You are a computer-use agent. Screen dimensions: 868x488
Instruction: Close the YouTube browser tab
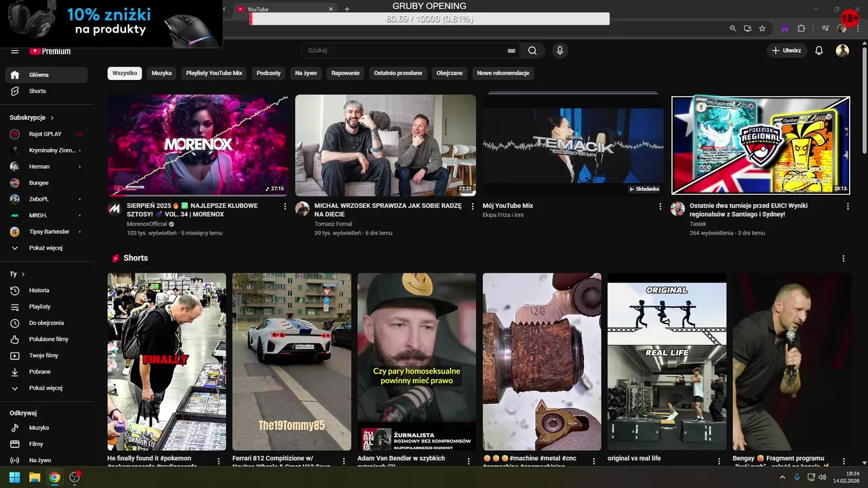click(x=331, y=9)
